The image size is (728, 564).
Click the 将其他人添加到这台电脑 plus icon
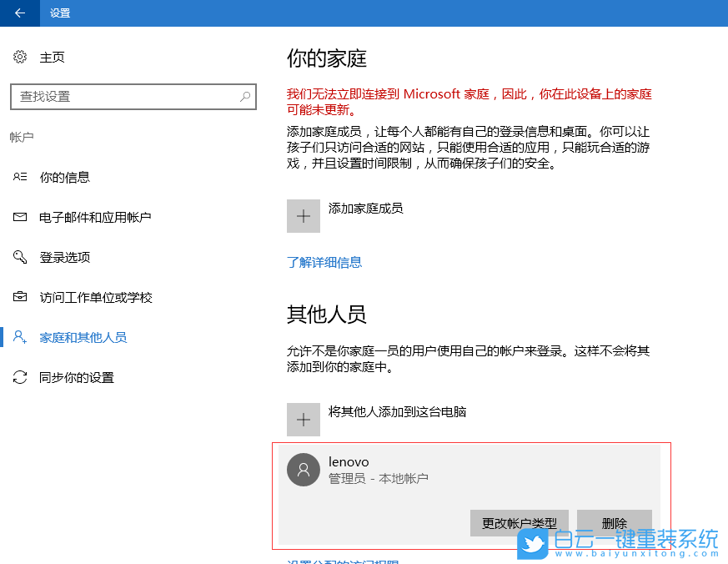(304, 419)
